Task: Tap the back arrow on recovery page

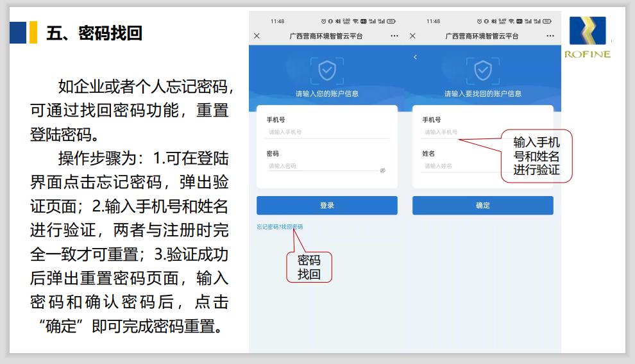Action: [x=415, y=58]
